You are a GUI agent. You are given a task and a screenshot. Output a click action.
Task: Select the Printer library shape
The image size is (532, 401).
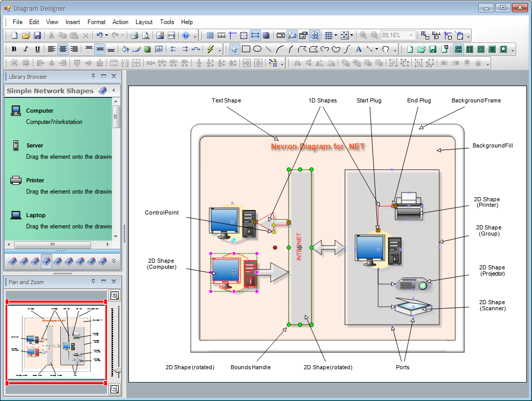(58, 186)
